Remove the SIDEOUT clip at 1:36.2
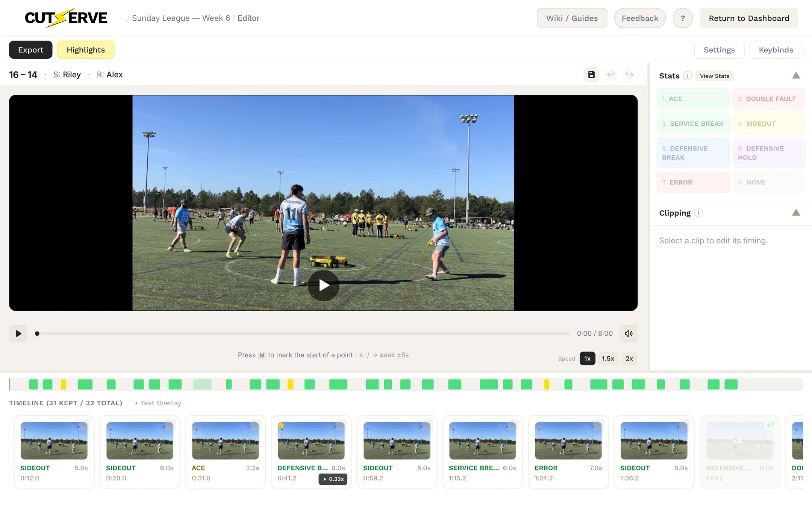The height and width of the screenshot is (508, 812). [x=684, y=425]
